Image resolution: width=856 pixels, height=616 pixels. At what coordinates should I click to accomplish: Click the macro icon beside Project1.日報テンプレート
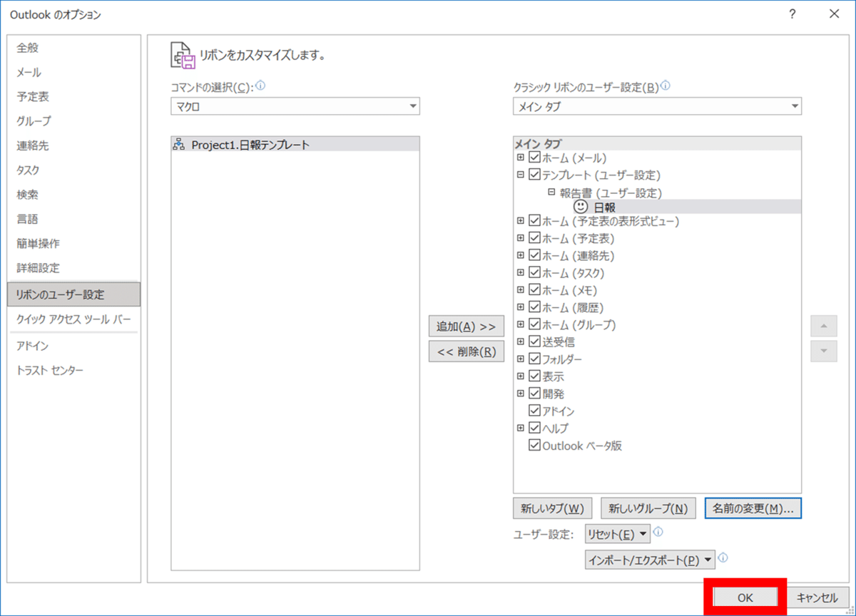178,145
